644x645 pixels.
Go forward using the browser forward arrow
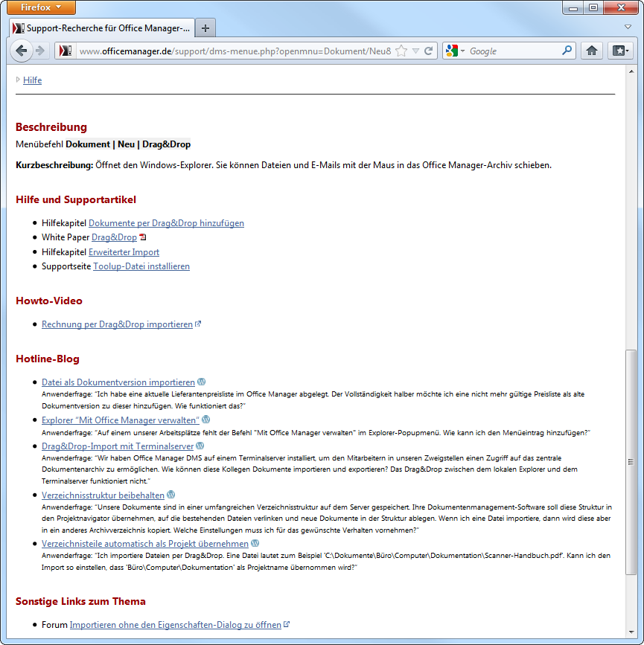pos(40,51)
